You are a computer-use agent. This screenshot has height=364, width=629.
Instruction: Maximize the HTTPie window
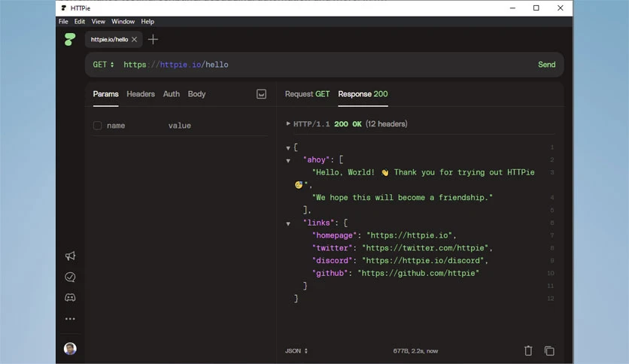(536, 8)
